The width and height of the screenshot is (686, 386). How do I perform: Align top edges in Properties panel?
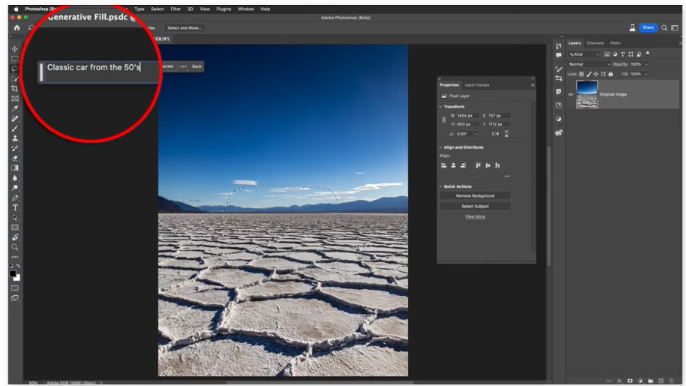pos(478,165)
